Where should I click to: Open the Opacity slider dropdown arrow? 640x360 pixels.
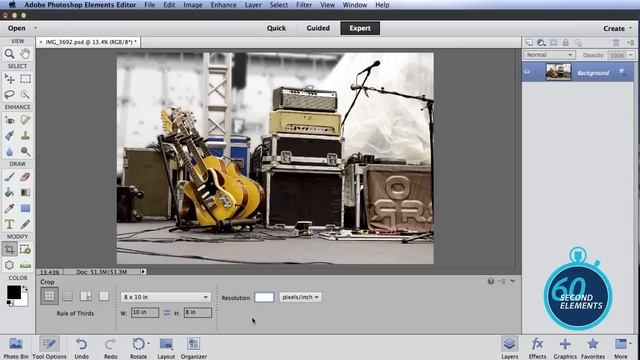[x=631, y=55]
